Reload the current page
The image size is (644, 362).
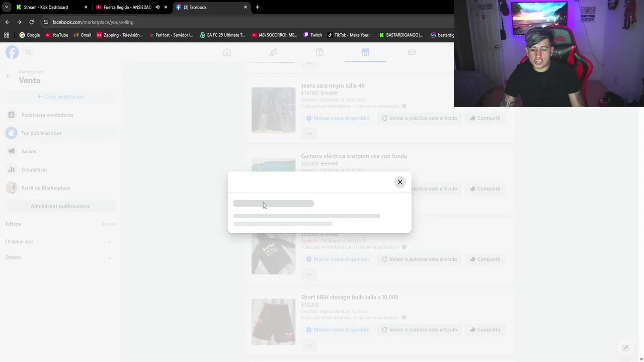pyautogui.click(x=31, y=22)
